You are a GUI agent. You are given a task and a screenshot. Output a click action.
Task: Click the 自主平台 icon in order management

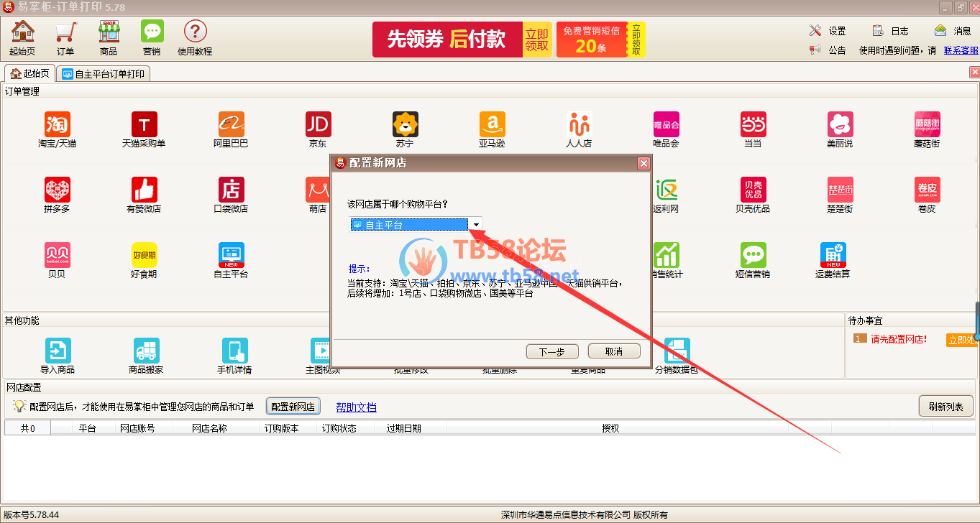[231, 256]
